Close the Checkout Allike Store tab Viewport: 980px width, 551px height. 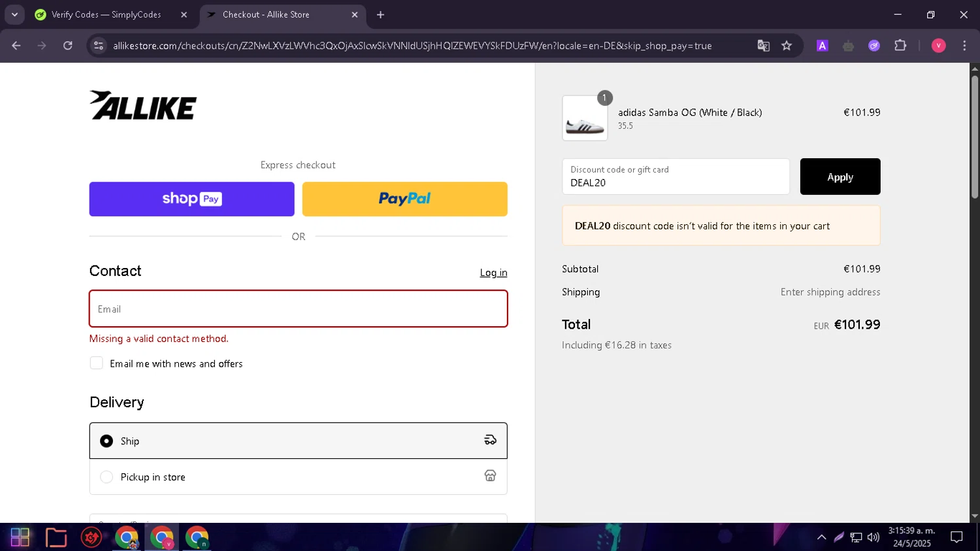[x=355, y=14]
